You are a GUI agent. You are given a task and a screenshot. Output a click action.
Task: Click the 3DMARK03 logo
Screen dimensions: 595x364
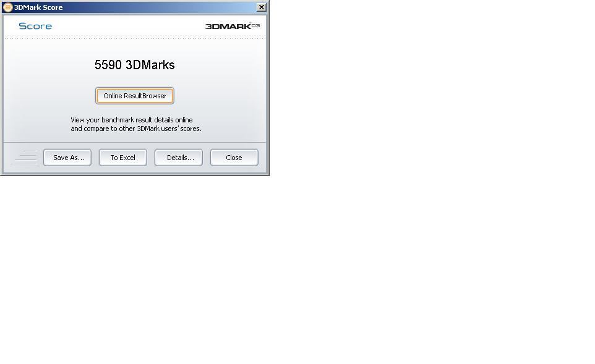(233, 26)
